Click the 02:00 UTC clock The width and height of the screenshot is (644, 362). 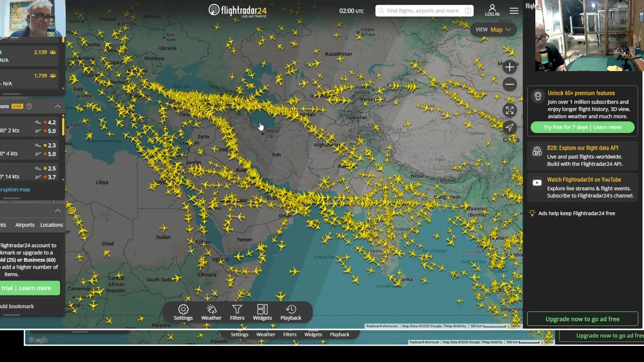(351, 11)
